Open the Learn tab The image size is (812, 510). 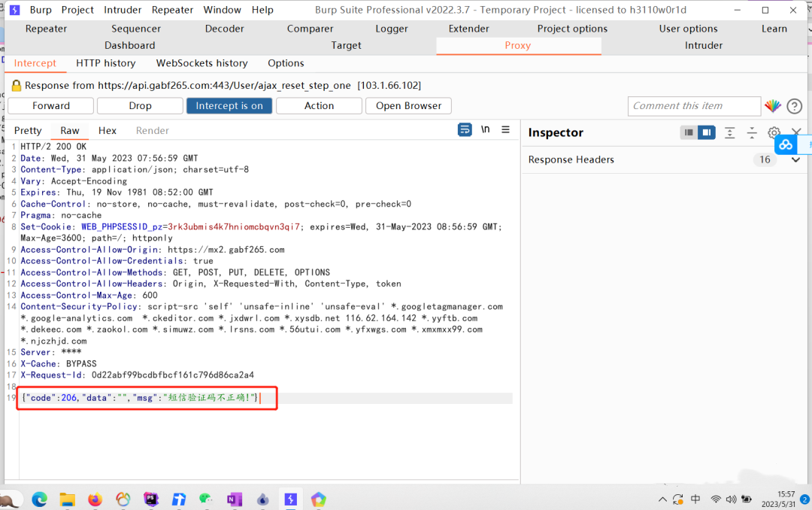[x=774, y=29]
